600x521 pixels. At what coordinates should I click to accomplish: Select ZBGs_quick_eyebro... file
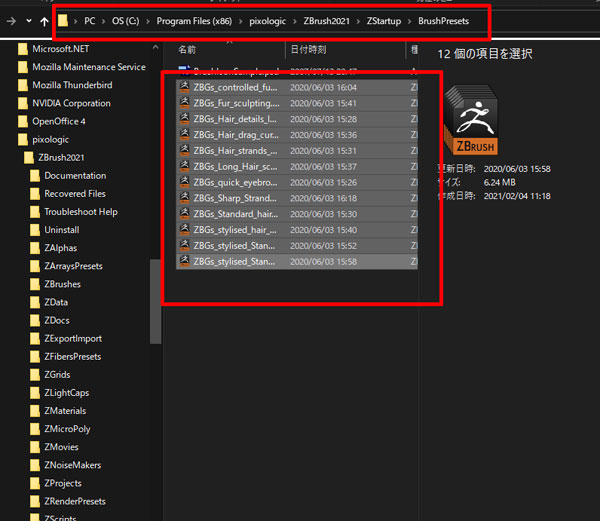point(297,182)
